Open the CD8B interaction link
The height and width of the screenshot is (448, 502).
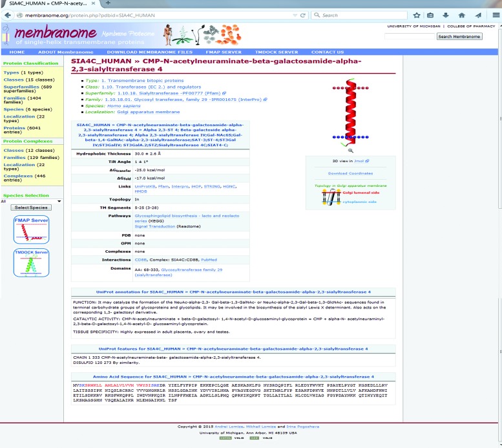coord(141,260)
